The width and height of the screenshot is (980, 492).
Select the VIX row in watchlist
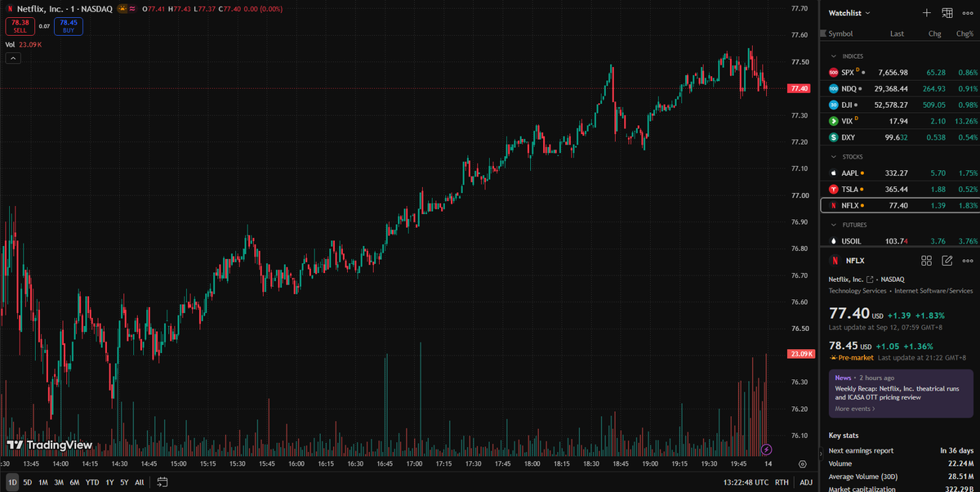(900, 121)
